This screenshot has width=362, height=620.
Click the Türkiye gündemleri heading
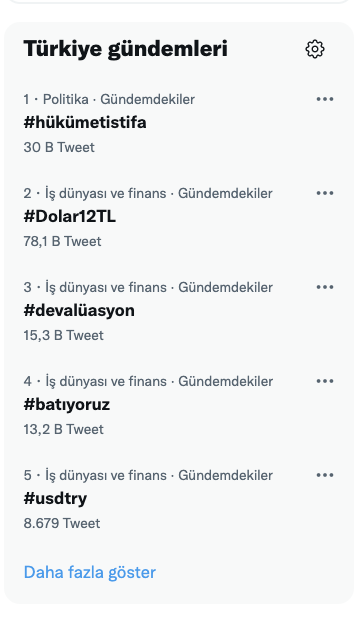click(x=125, y=49)
